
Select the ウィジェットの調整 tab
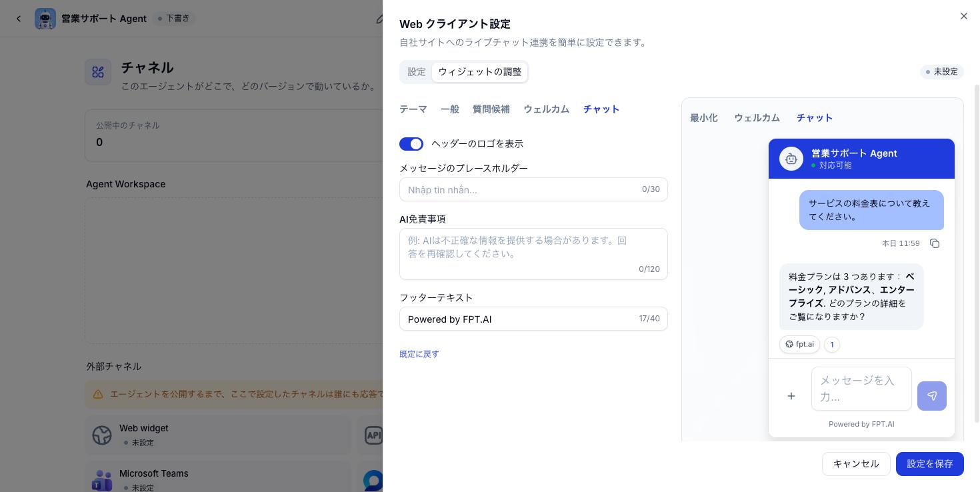480,71
